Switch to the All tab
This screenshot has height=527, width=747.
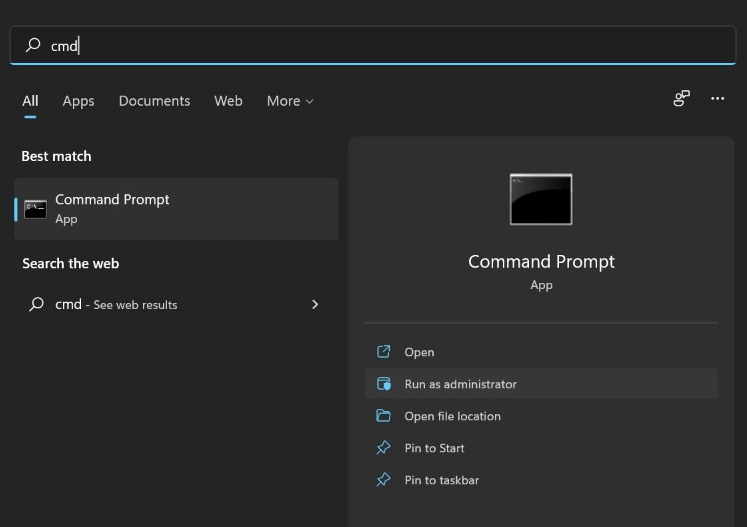[30, 101]
